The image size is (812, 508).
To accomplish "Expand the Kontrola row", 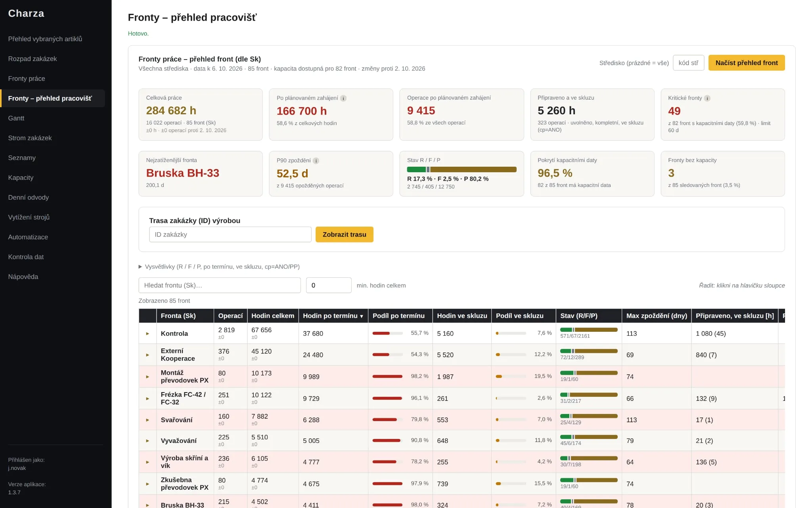I will [147, 333].
